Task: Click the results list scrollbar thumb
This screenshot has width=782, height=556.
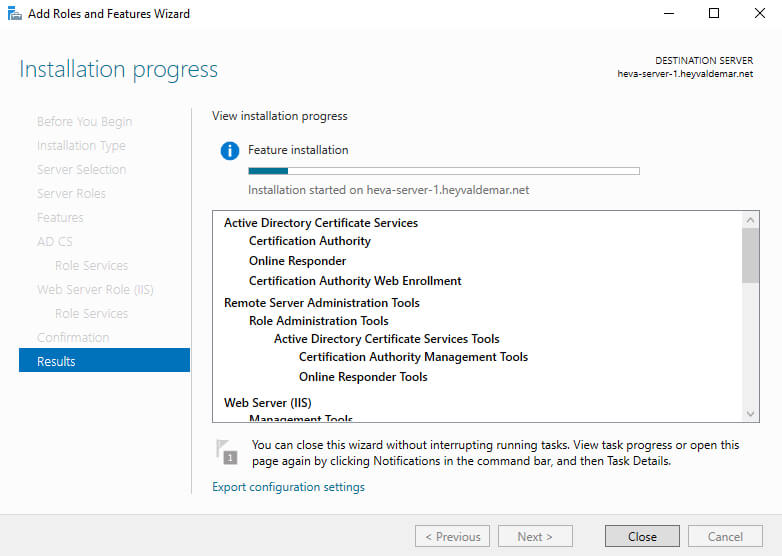Action: point(750,256)
